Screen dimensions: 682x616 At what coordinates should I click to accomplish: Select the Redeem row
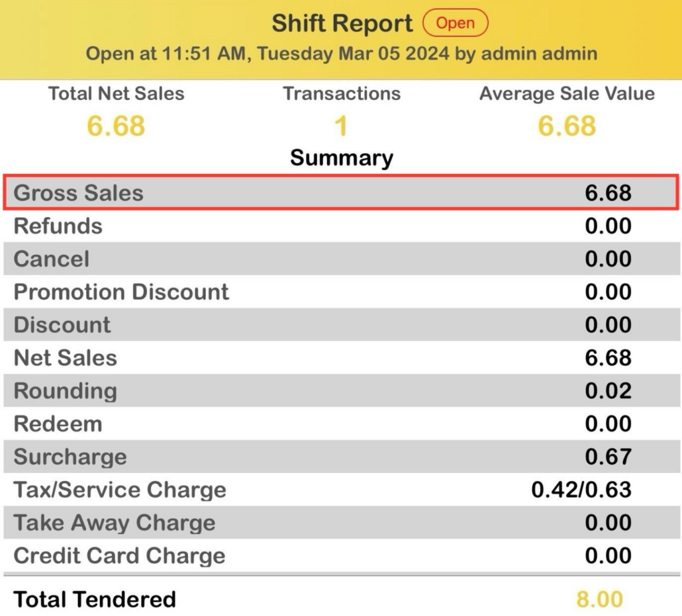click(x=341, y=424)
